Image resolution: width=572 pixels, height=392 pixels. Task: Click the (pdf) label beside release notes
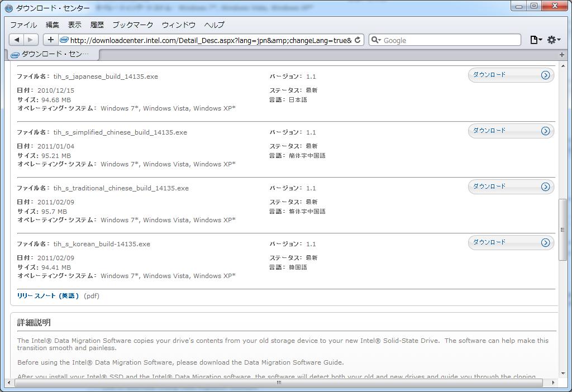92,296
